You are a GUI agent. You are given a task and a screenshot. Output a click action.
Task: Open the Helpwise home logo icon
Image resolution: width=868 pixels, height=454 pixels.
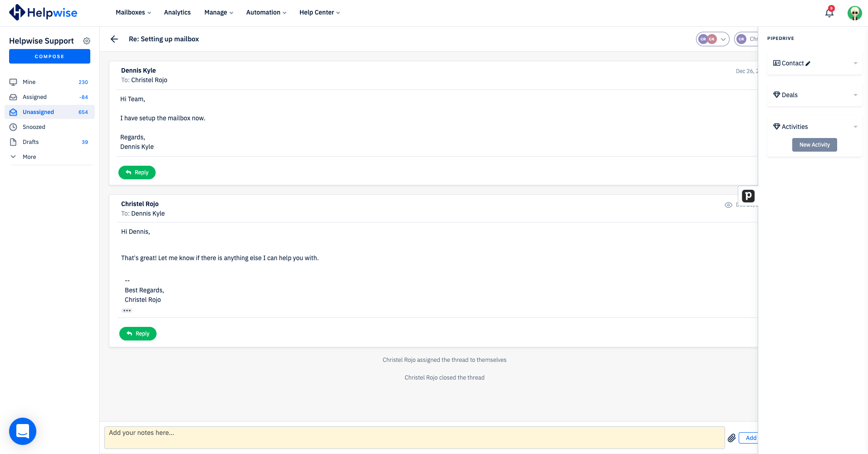[15, 12]
